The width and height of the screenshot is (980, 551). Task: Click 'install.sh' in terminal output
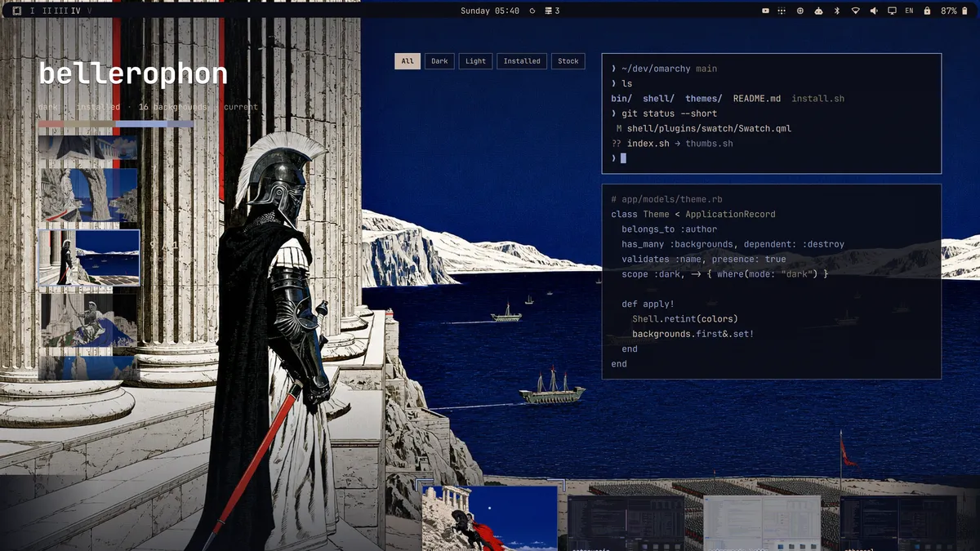point(817,99)
